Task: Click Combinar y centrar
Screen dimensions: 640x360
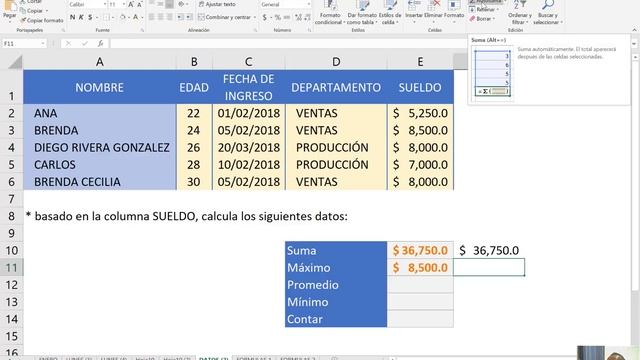Action: [224, 17]
